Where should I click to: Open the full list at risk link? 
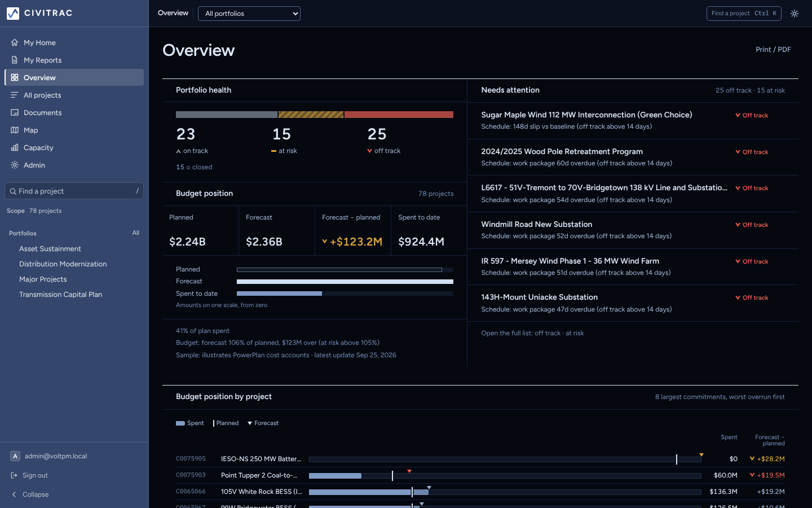pyautogui.click(x=575, y=333)
